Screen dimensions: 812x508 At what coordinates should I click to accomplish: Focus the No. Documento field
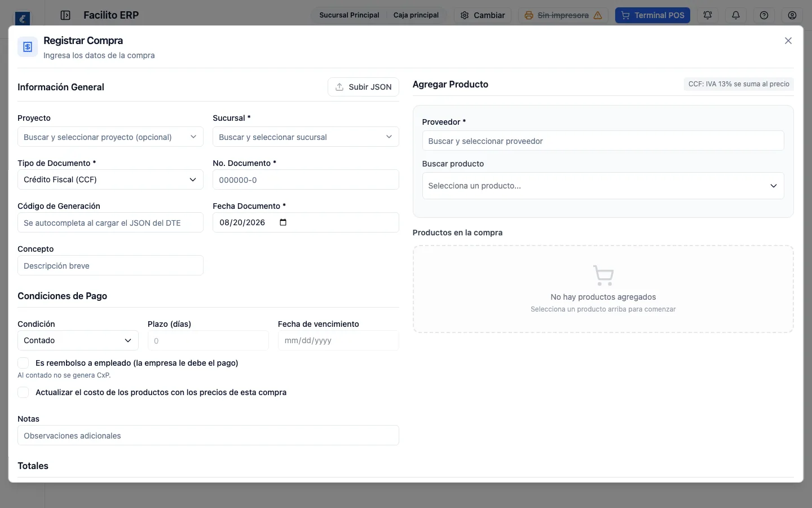[x=306, y=180]
